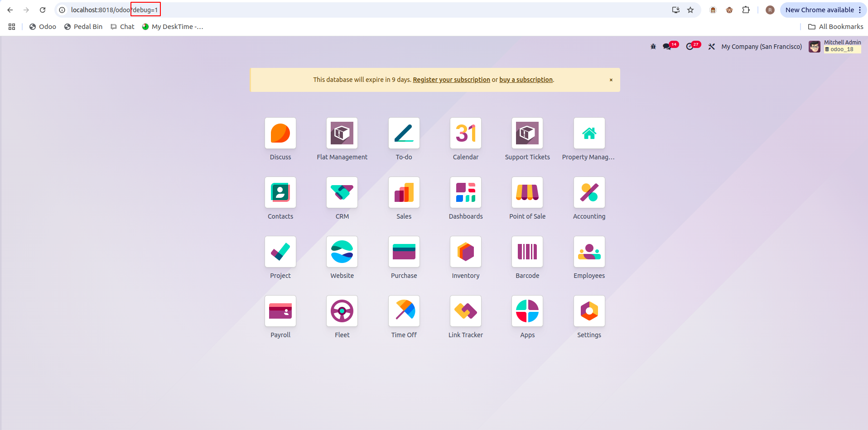
Task: Switch company via My Company (San Francisco)
Action: [x=762, y=47]
